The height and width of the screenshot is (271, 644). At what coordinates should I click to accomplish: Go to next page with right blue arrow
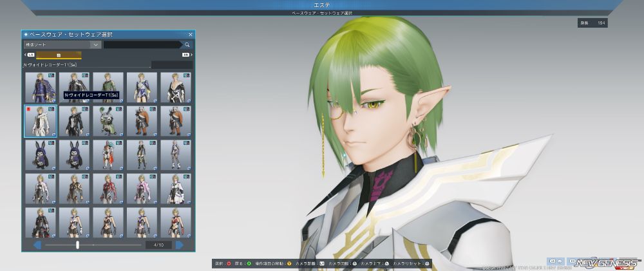pyautogui.click(x=180, y=245)
